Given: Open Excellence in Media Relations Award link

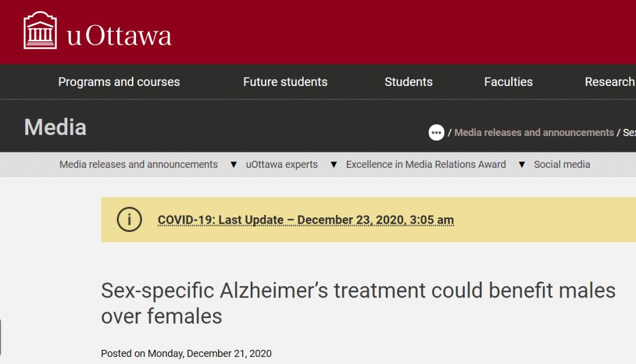Looking at the screenshot, I should coord(426,165).
